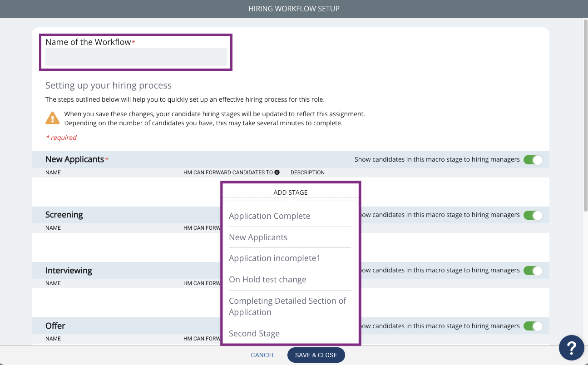Click the info icon beside HM Can Forward Candidates To

coord(277,173)
